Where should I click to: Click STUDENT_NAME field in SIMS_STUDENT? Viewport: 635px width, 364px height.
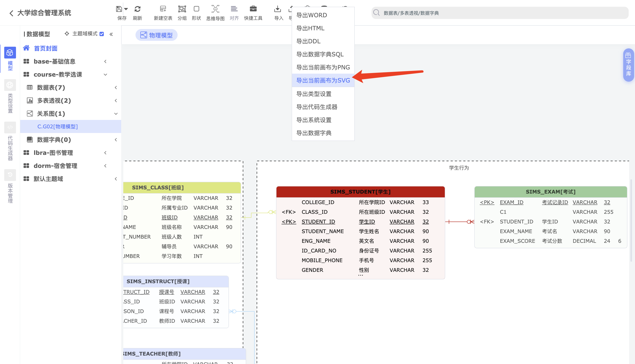coord(323,231)
